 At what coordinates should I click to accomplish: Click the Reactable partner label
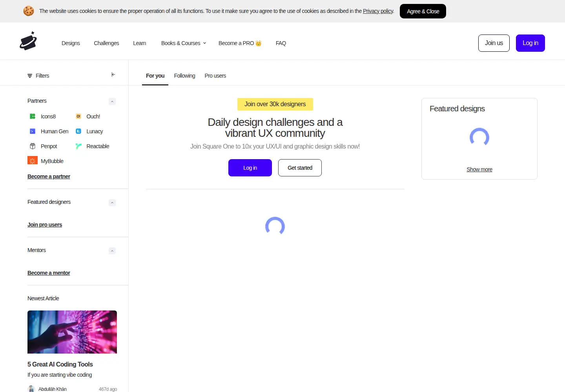click(x=98, y=146)
